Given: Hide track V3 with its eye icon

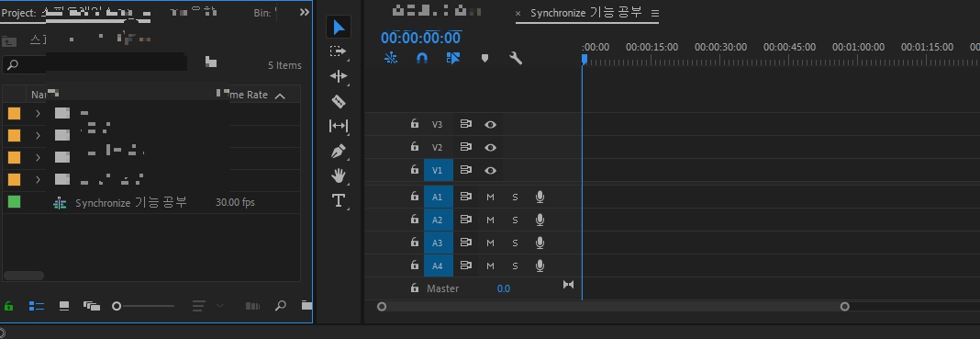Looking at the screenshot, I should pos(491,124).
